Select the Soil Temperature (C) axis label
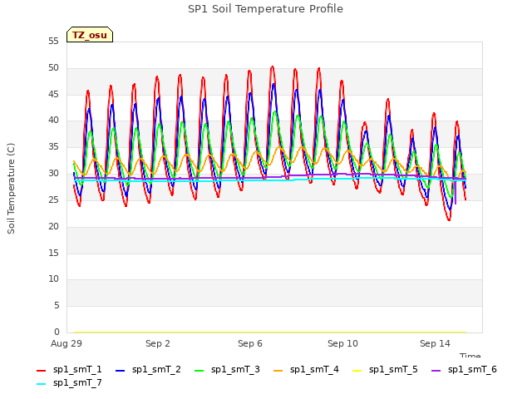Viewport: 532px width, 399px height. (x=11, y=189)
